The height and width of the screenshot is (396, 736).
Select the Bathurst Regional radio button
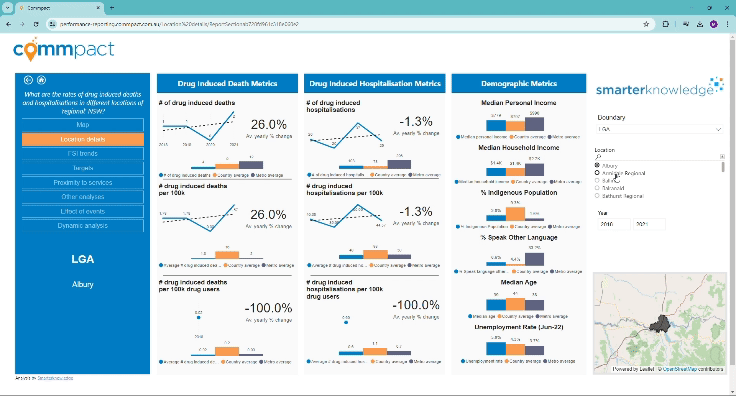click(597, 196)
